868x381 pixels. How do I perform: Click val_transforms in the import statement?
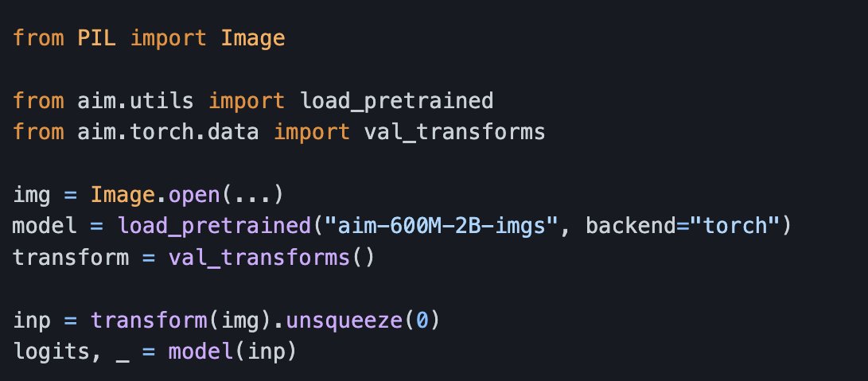point(454,131)
